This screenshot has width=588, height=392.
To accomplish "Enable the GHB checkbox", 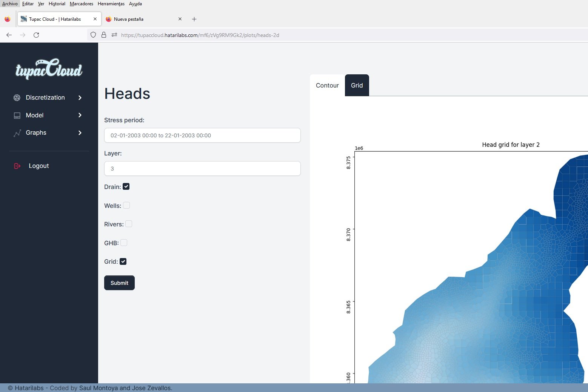I will (x=124, y=243).
